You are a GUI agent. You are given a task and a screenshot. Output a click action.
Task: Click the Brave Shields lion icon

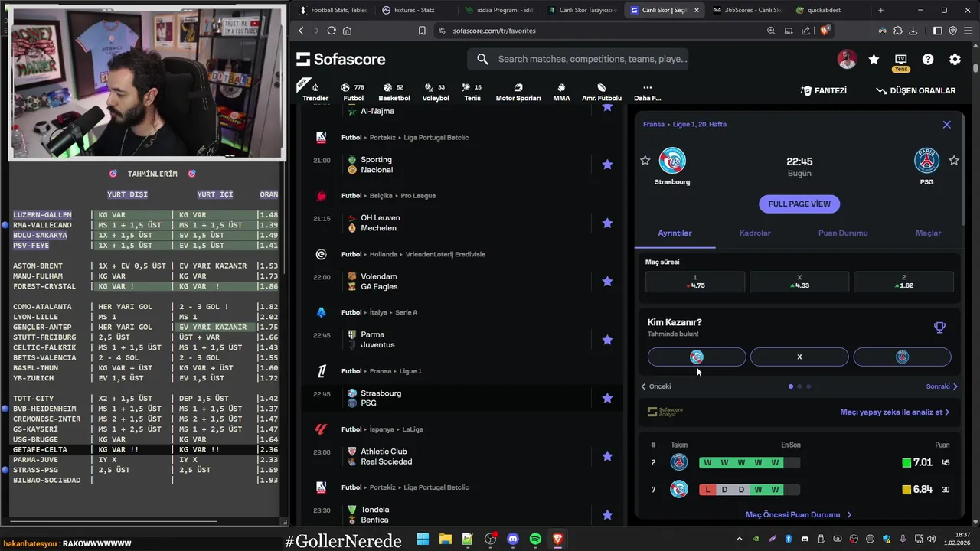[x=825, y=31]
